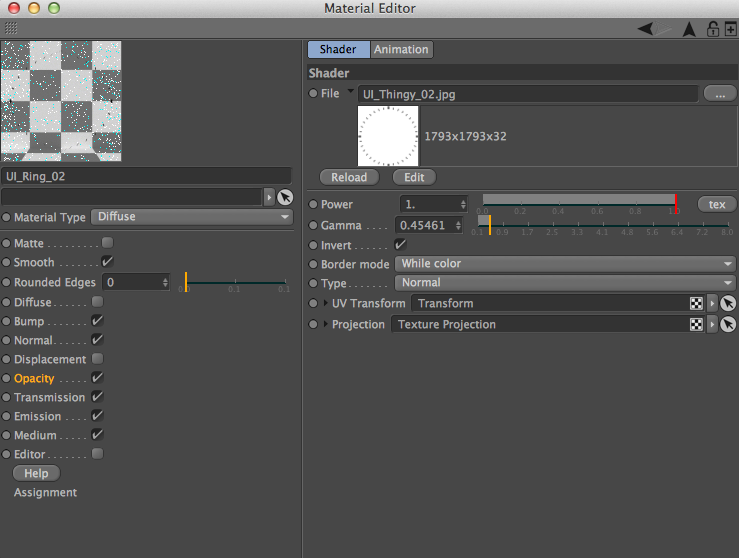Open arrow menu beside Texture Projection field
739x558 pixels.
pos(712,324)
